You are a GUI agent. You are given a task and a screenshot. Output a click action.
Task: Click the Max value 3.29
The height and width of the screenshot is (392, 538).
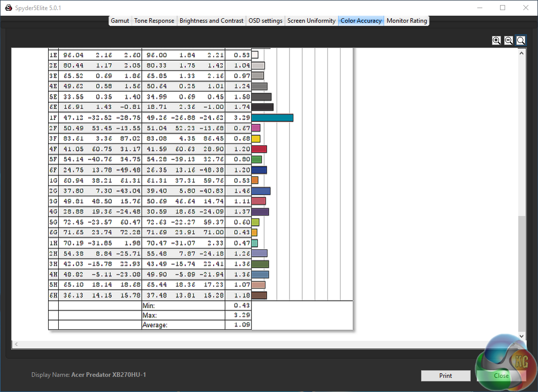[x=241, y=315]
